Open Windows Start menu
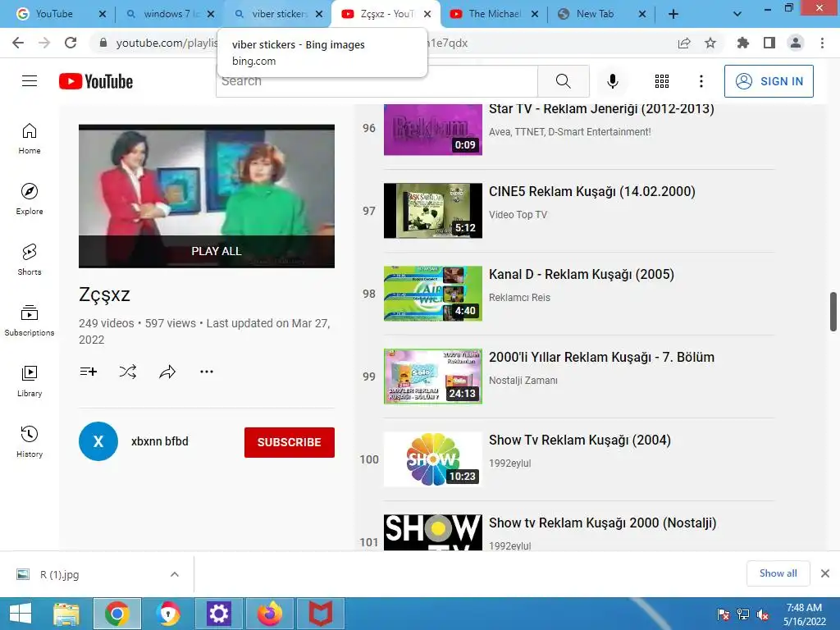This screenshot has height=630, width=840. 21,614
